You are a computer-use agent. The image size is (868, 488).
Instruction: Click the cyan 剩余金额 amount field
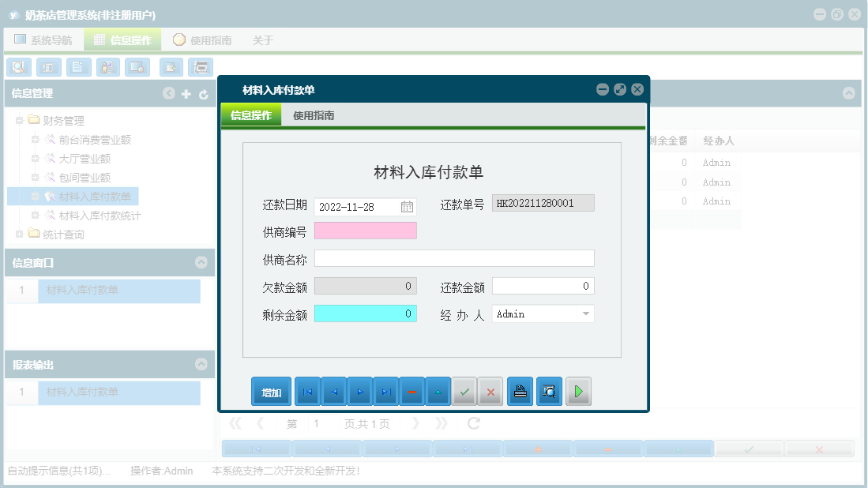pyautogui.click(x=365, y=313)
